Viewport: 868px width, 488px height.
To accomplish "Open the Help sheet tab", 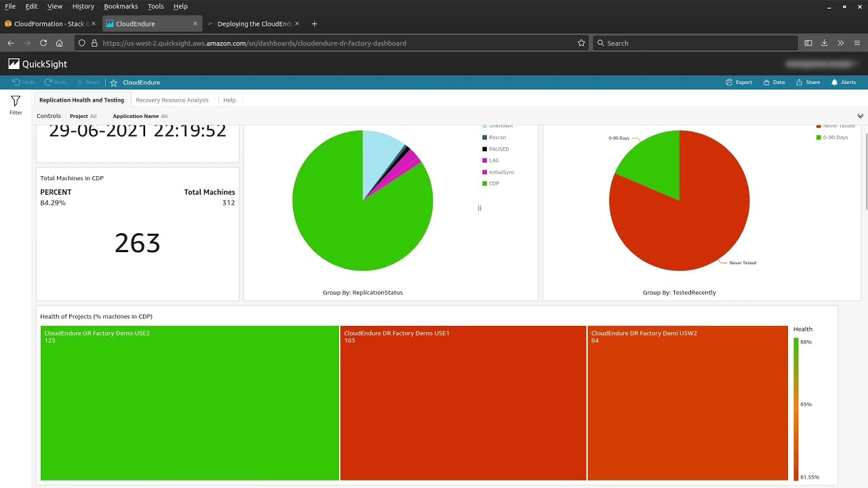I will pyautogui.click(x=229, y=100).
